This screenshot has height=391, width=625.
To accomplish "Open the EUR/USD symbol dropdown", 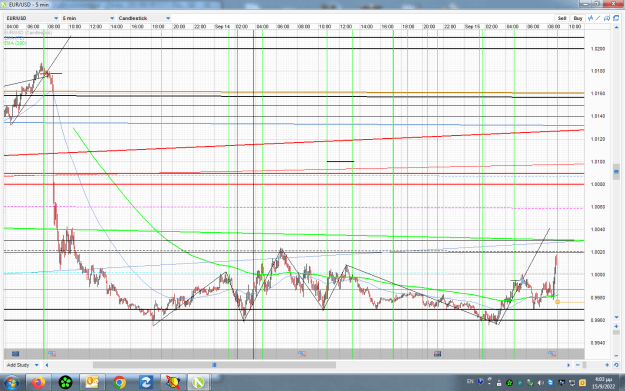I will (x=32, y=18).
